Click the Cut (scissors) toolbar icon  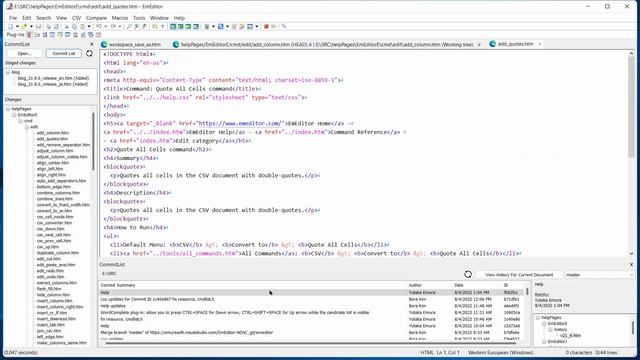(67, 27)
